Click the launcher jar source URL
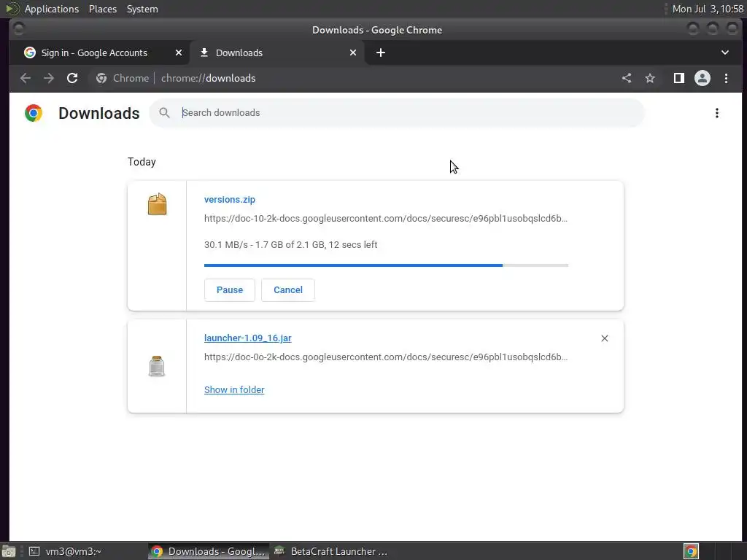This screenshot has width=747, height=560. (386, 357)
